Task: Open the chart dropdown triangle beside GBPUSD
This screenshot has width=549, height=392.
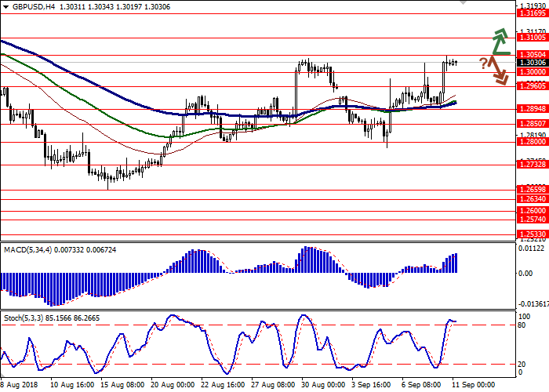Action: (6, 7)
